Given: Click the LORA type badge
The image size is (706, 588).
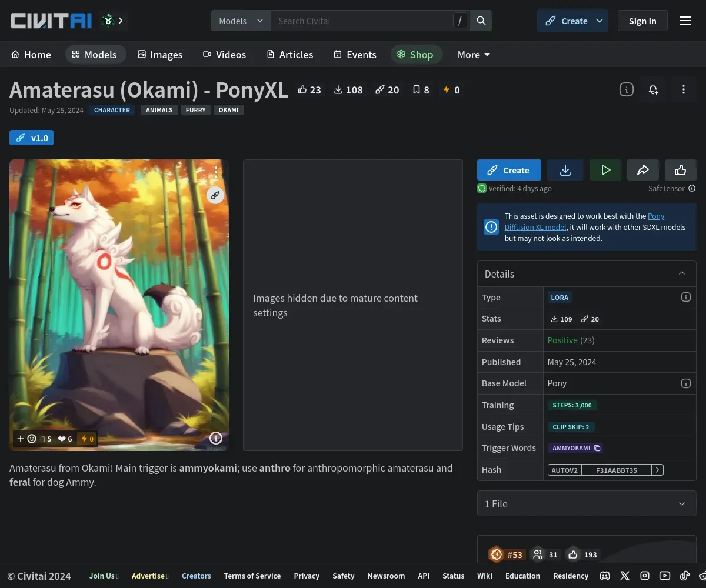Looking at the screenshot, I should click(x=560, y=298).
